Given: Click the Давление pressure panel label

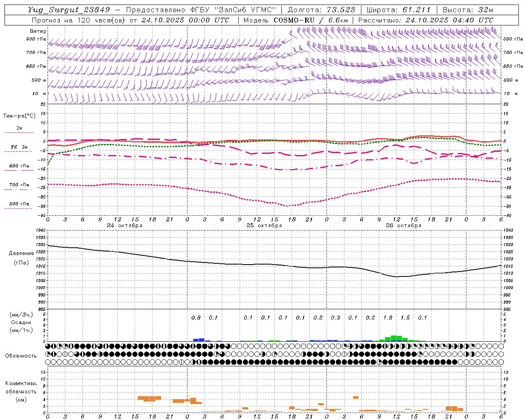Looking at the screenshot, I should [x=21, y=253].
